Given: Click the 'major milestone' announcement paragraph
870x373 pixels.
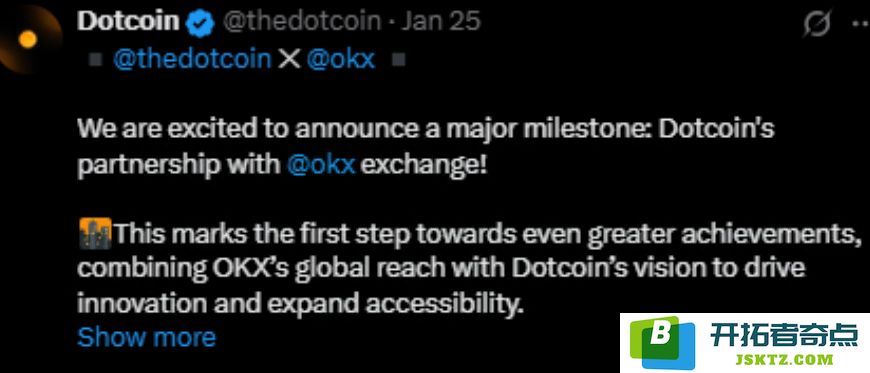Looking at the screenshot, I should (425, 147).
